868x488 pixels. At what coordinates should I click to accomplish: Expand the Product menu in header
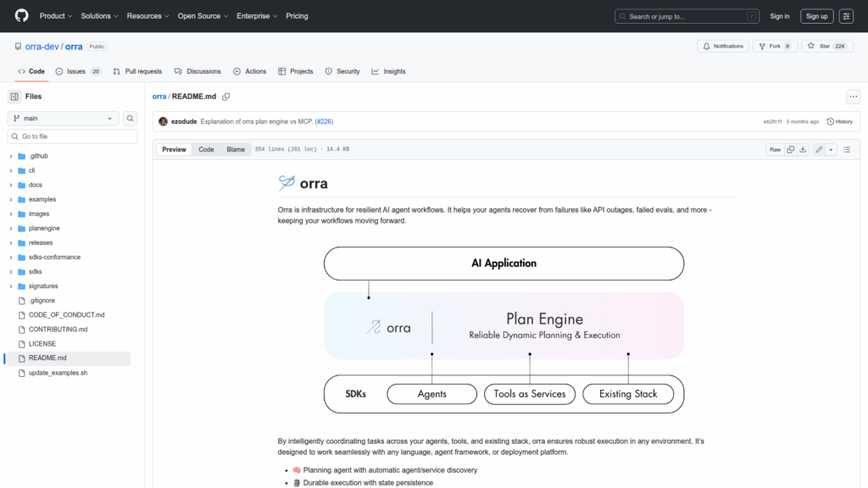(x=56, y=16)
